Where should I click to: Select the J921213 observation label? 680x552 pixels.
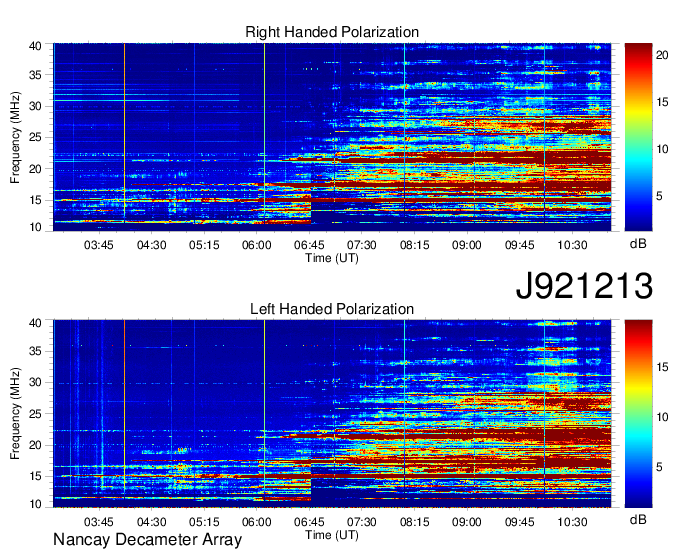[x=584, y=286]
